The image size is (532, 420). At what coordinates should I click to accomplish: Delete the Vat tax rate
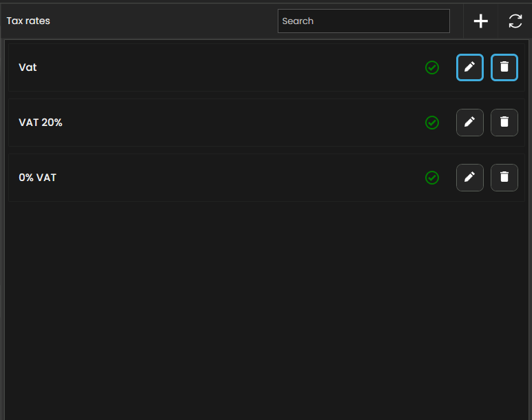[504, 67]
